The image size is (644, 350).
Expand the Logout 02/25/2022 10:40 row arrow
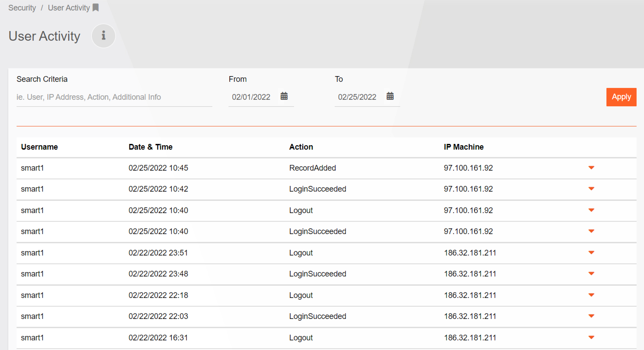(591, 210)
